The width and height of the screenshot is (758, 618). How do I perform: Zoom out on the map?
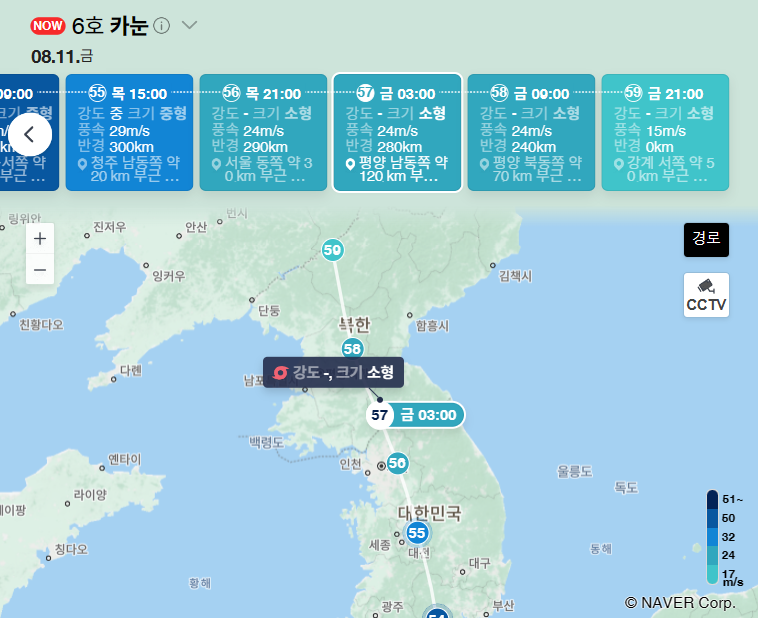pyautogui.click(x=40, y=269)
